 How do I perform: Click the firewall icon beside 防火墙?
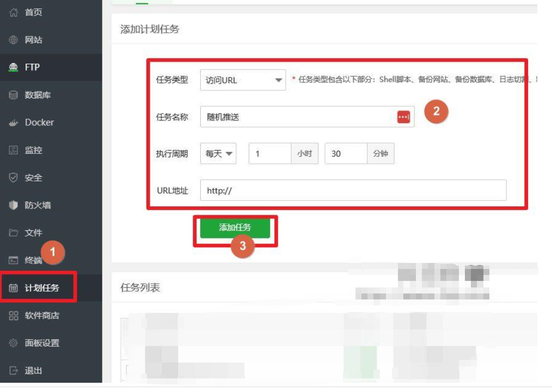point(14,205)
